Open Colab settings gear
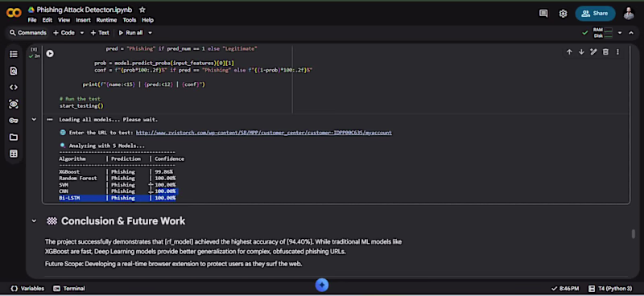Screen dimensions: 644x296 click(x=563, y=14)
